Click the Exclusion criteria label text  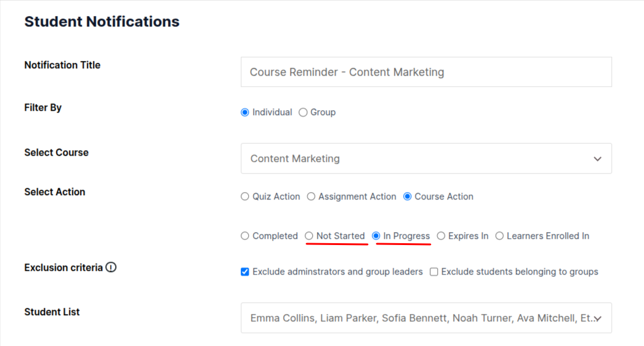[x=63, y=268]
